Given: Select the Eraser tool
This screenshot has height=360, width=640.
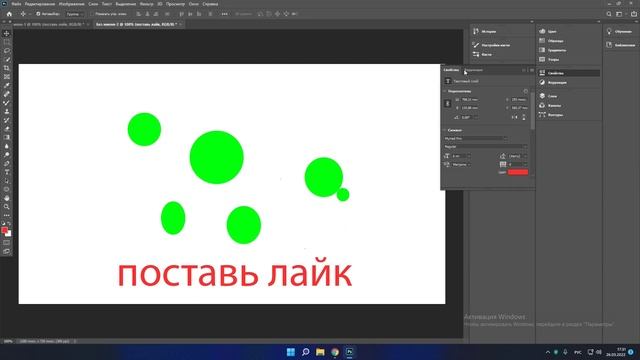Looking at the screenshot, I should (x=7, y=129).
